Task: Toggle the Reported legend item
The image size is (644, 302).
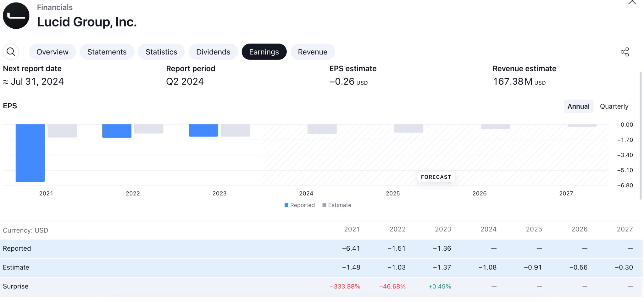Action: [x=300, y=205]
